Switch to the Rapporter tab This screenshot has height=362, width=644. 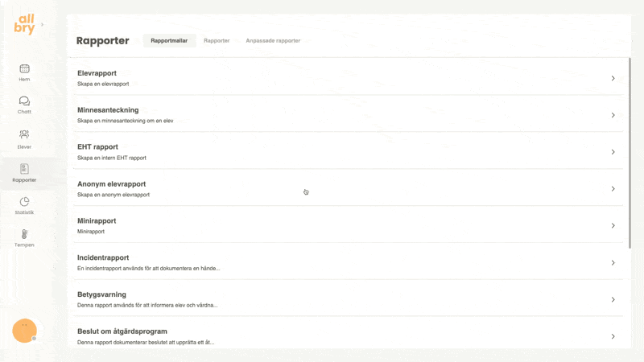coord(217,40)
